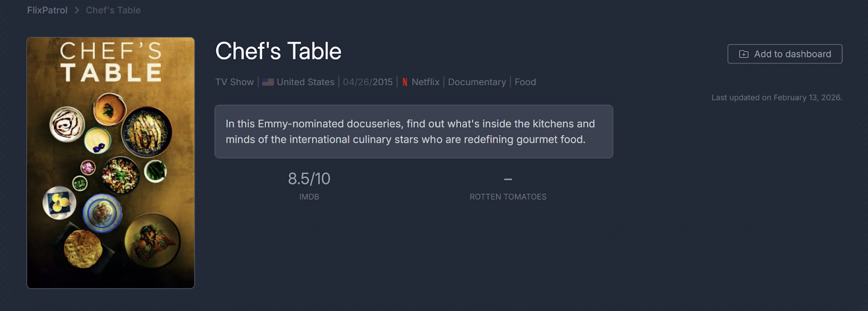Open the United States country link
The width and height of the screenshot is (868, 311).
point(305,82)
